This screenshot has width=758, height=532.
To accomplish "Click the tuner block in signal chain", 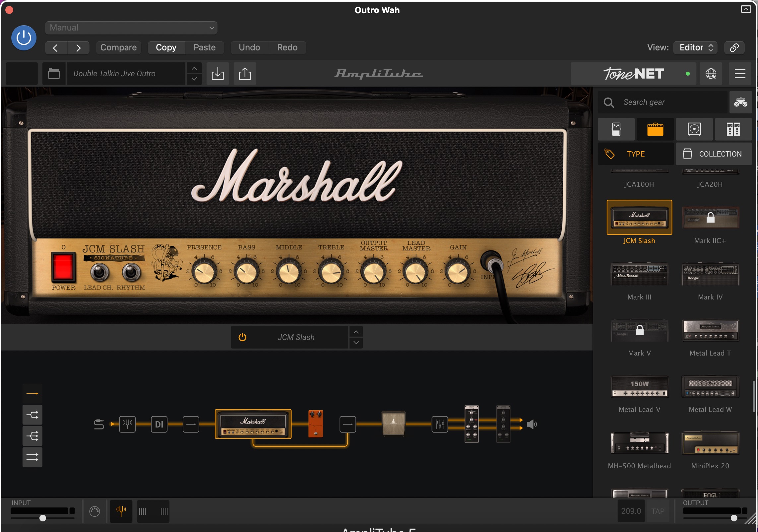I will click(x=127, y=424).
